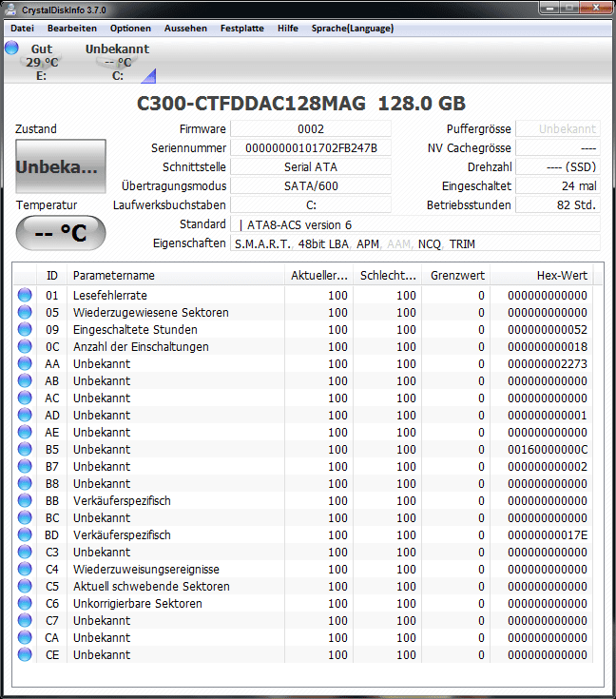Click the Firmware field showing 0002

311,128
